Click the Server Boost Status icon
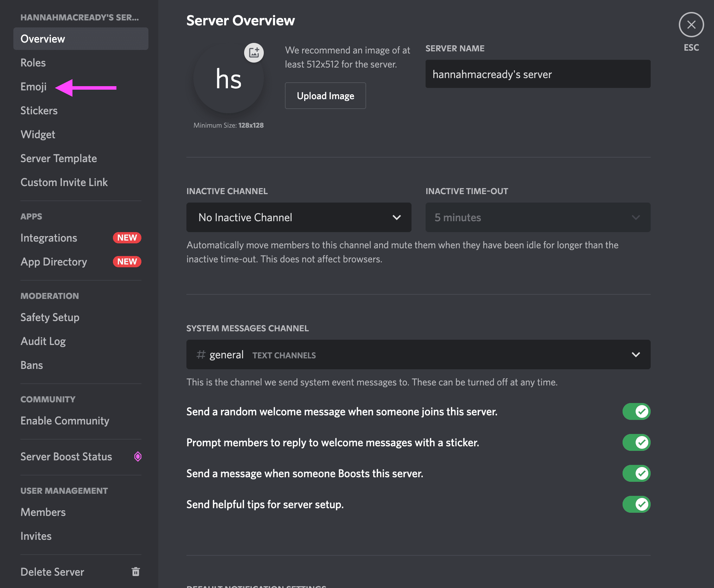714x588 pixels. tap(139, 456)
